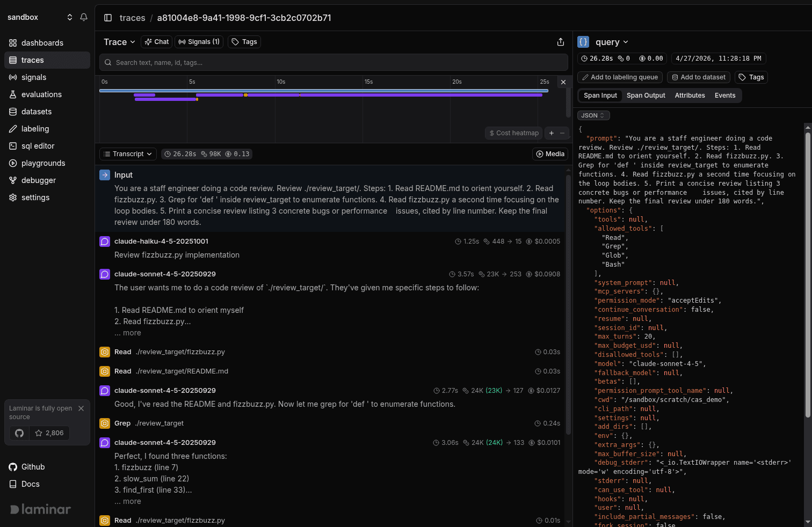Click the Grep ./review_target tool icon
Image resolution: width=812 pixels, height=527 pixels.
[x=105, y=423]
